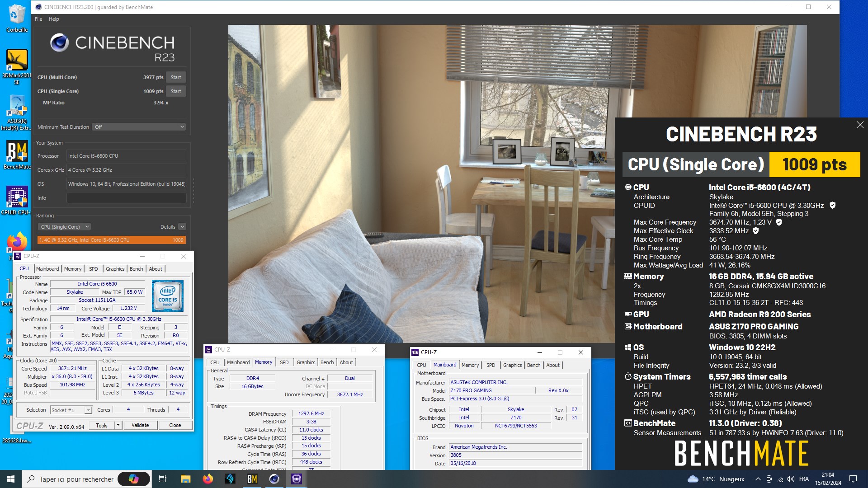868x488 pixels.
Task: Switch to the BenchMate taskbar icon
Action: click(x=252, y=479)
